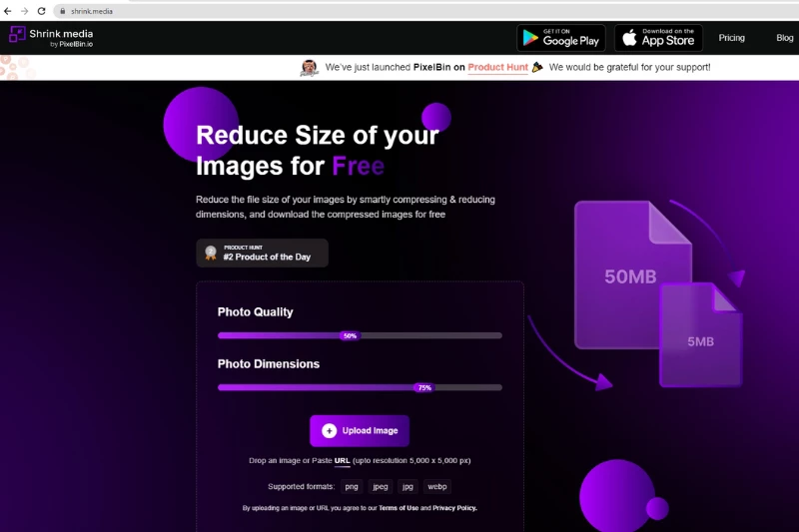The width and height of the screenshot is (799, 532).
Task: Open the Download on the App Store badge
Action: pyautogui.click(x=658, y=38)
